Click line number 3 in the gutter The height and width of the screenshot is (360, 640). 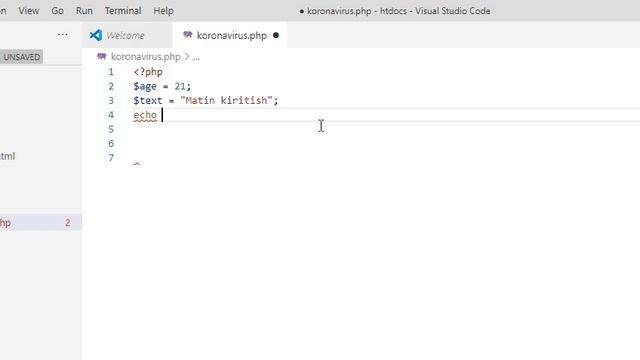(x=111, y=100)
